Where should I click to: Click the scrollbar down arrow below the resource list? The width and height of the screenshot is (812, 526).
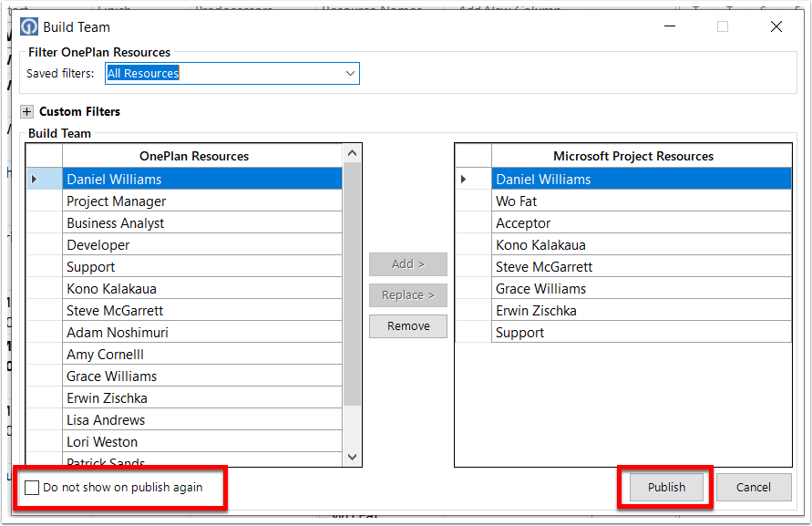click(x=352, y=456)
